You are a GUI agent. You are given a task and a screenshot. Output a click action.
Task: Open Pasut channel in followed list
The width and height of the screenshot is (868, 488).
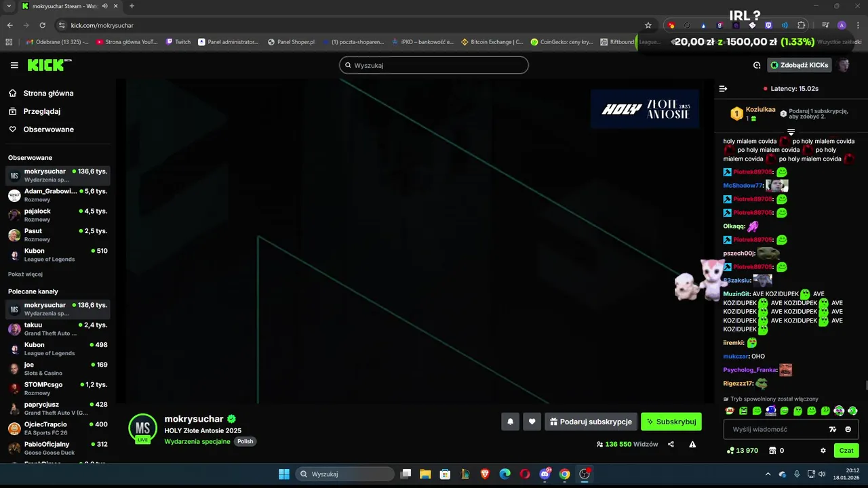(x=58, y=235)
